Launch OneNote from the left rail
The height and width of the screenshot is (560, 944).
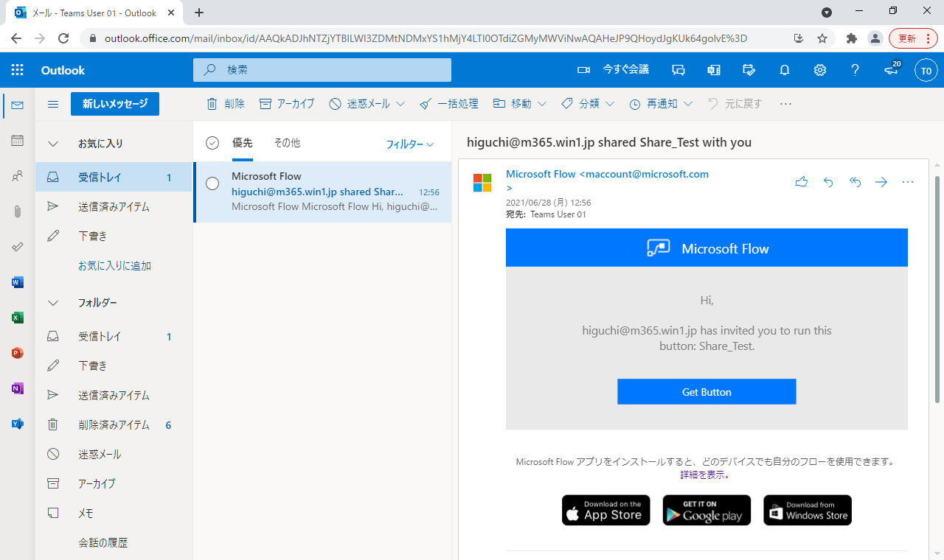point(18,388)
